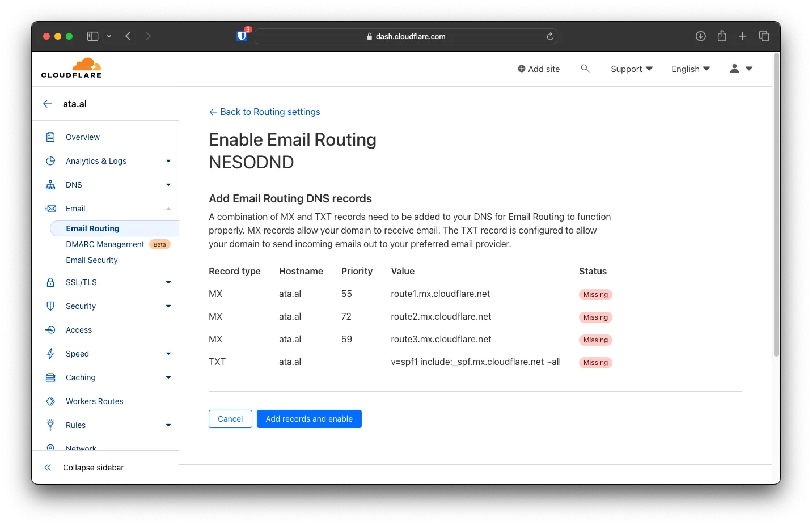Click the Rules funnel icon
The height and width of the screenshot is (526, 812).
coord(50,425)
